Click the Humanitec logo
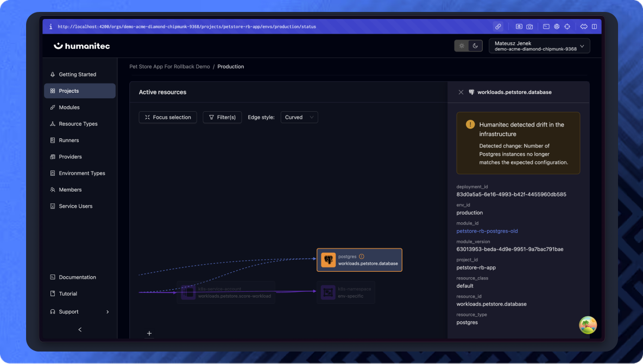 pos(81,46)
